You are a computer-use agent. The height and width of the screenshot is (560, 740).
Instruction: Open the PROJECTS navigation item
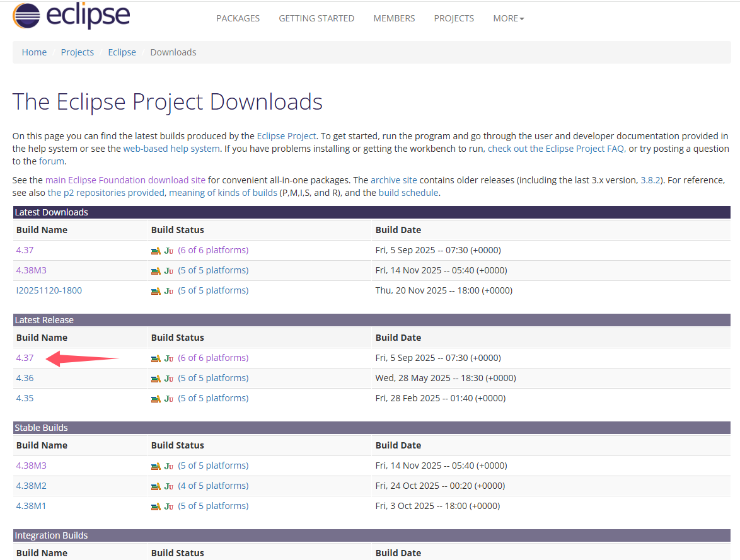[454, 18]
